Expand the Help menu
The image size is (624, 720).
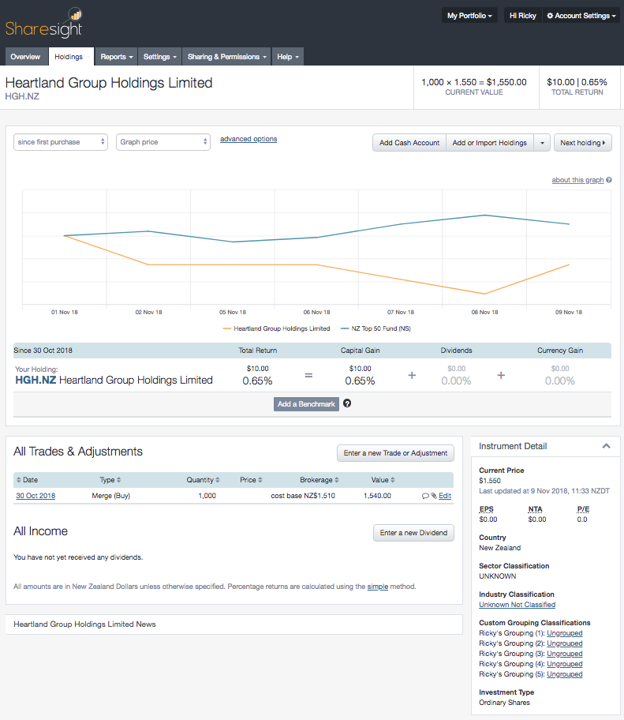pos(288,56)
